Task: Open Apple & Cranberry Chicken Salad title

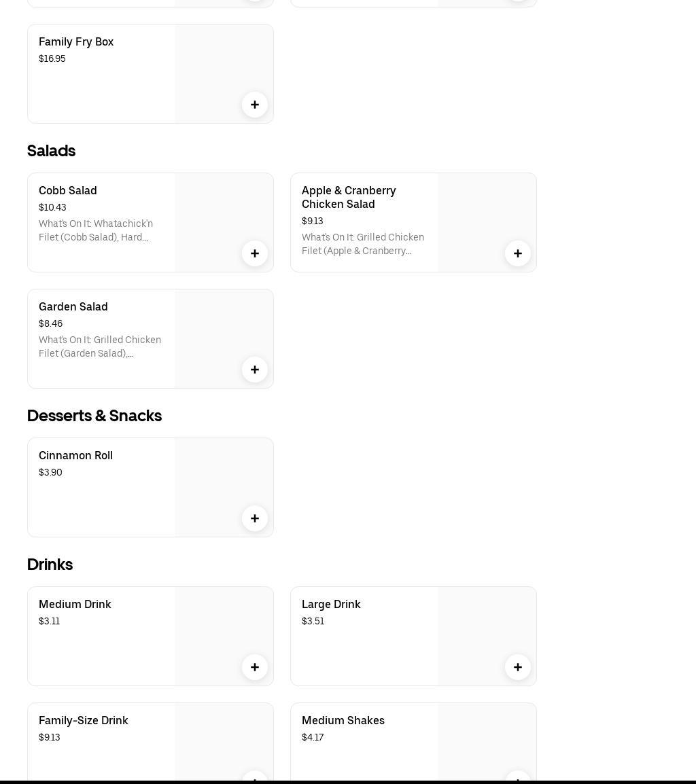Action: tap(349, 197)
